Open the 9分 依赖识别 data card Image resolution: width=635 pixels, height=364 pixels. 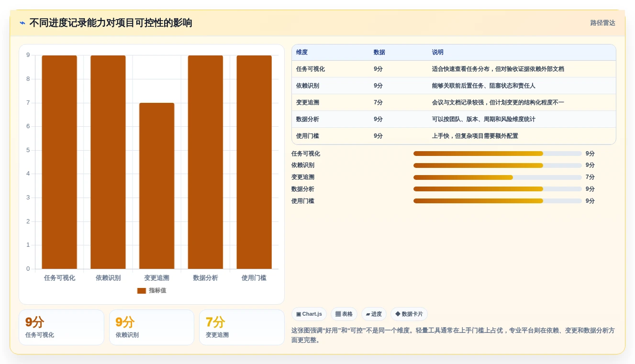pyautogui.click(x=152, y=327)
